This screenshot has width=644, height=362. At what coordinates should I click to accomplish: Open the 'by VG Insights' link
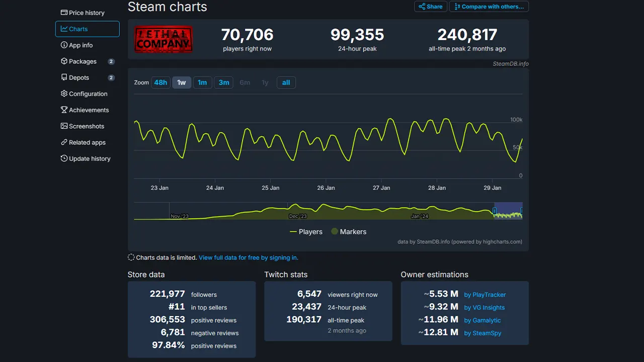[485, 308]
